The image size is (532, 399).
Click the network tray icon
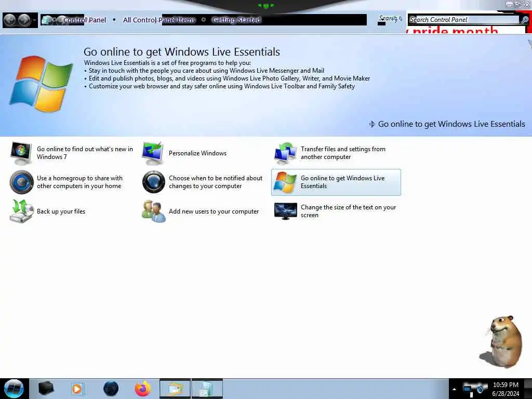click(469, 389)
